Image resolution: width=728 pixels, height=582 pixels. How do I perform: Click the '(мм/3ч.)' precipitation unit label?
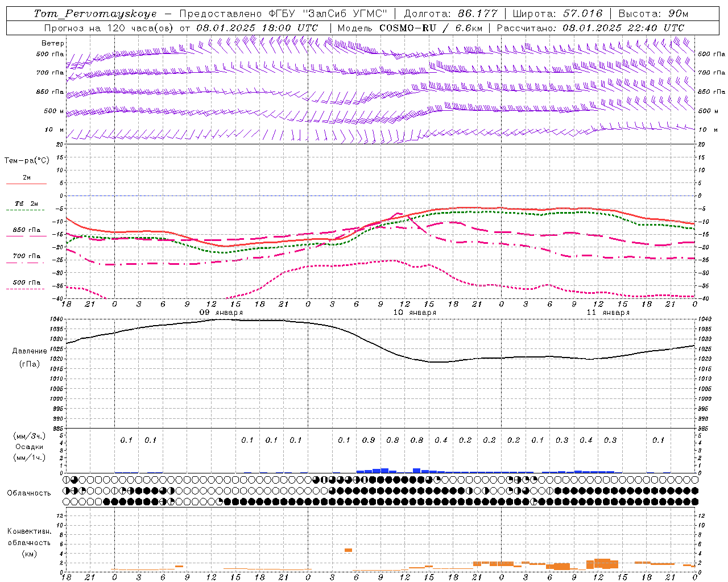pos(30,436)
